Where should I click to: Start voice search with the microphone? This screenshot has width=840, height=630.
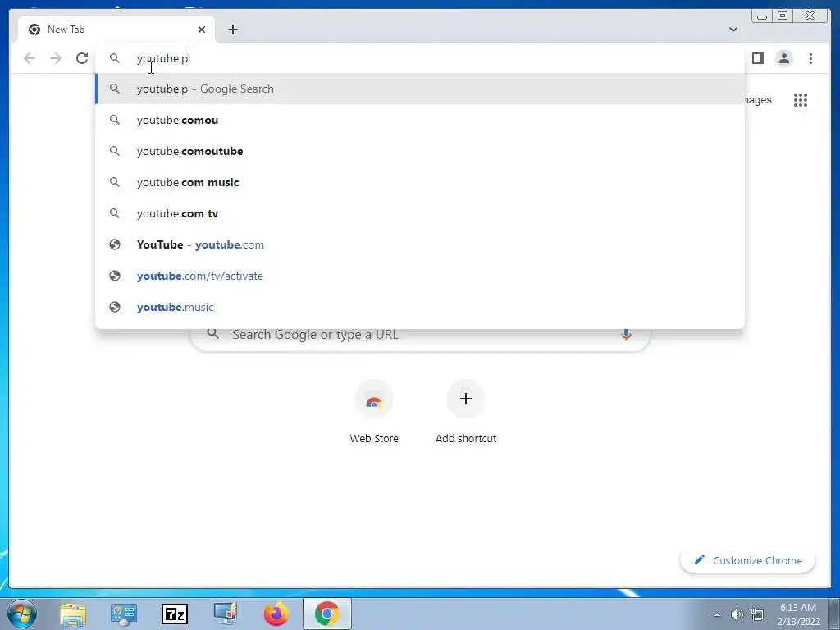point(626,335)
